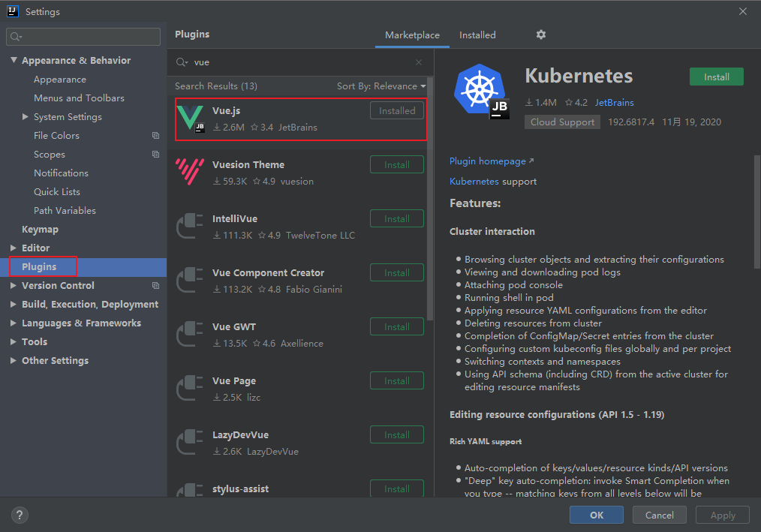Click the IntelliJ IDEA title bar icon
The image size is (761, 532).
pyautogui.click(x=12, y=11)
